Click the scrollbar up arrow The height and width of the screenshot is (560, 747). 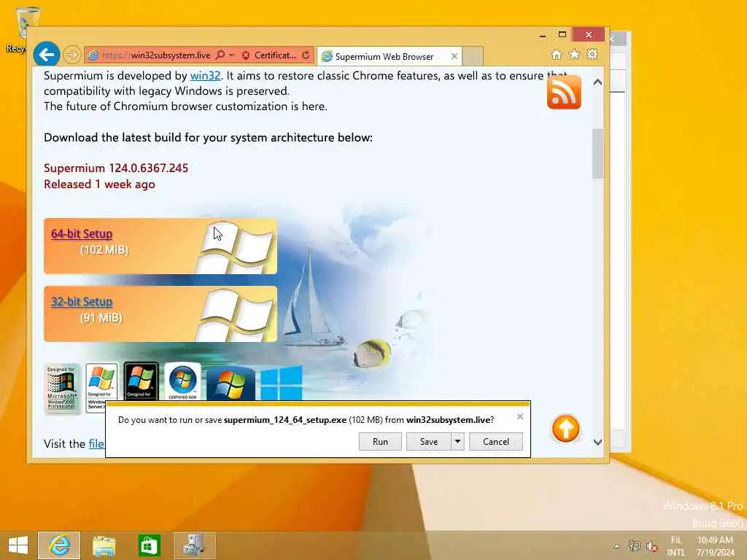[x=597, y=82]
